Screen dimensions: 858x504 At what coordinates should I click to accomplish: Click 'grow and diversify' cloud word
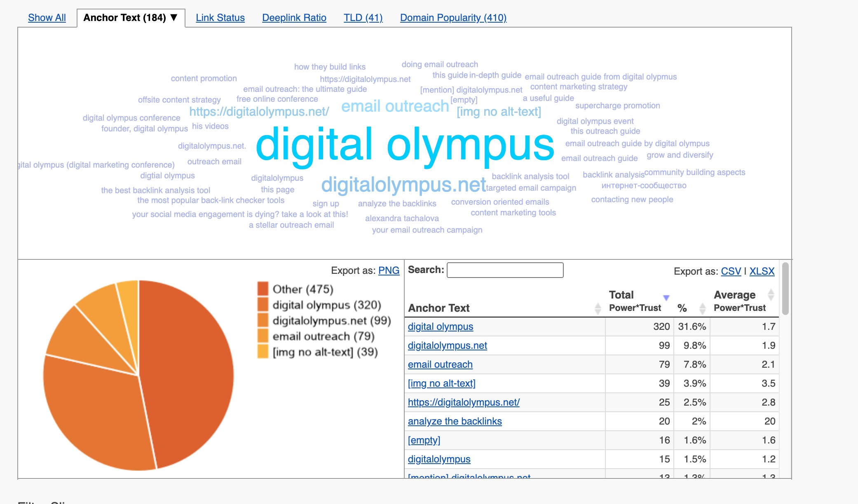pos(680,155)
